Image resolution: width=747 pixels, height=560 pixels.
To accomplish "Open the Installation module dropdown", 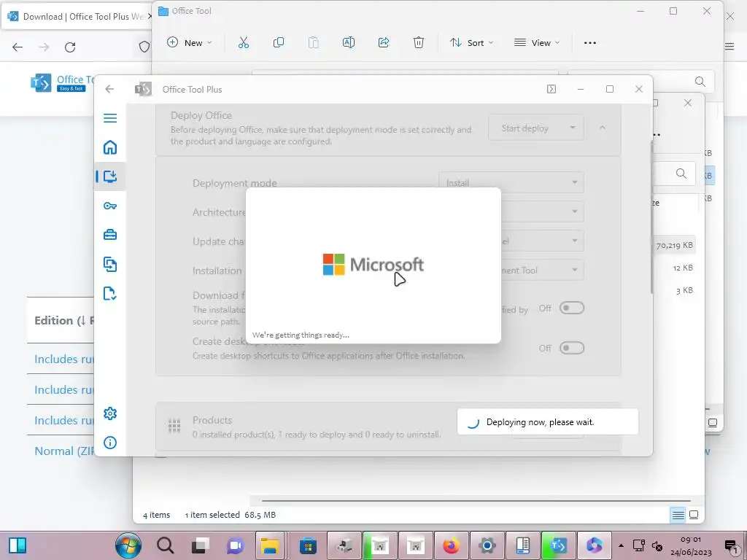I will tap(542, 270).
